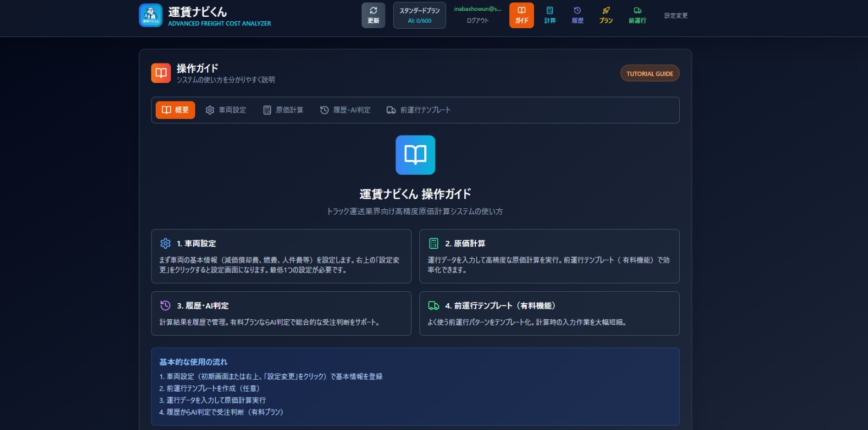
Task: Click the large blue book guide icon
Action: (415, 155)
